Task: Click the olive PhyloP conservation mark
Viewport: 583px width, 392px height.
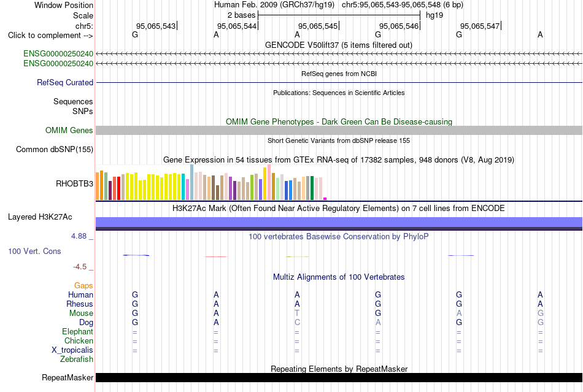Action: (297, 256)
